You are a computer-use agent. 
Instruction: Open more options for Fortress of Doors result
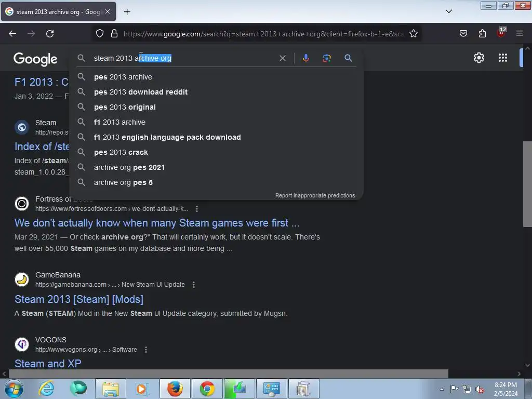(x=197, y=209)
